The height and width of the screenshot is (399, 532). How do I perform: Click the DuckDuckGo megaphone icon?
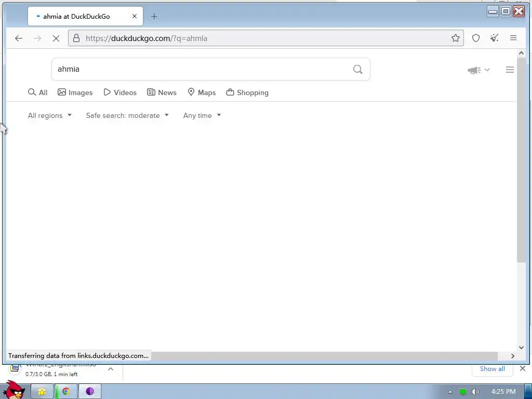[474, 70]
